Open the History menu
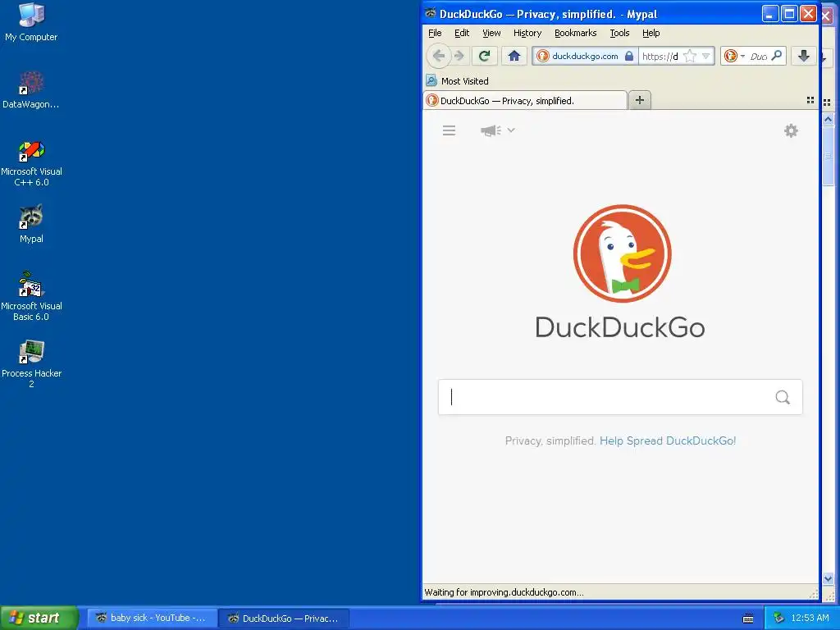The height and width of the screenshot is (630, 840). 527,33
